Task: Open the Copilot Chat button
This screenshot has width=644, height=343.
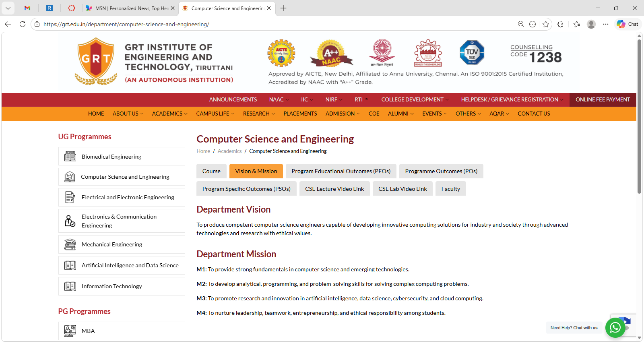Action: (x=627, y=24)
